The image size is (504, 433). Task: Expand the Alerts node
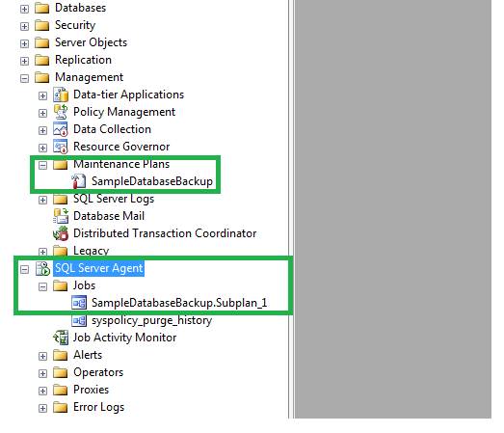[42, 356]
